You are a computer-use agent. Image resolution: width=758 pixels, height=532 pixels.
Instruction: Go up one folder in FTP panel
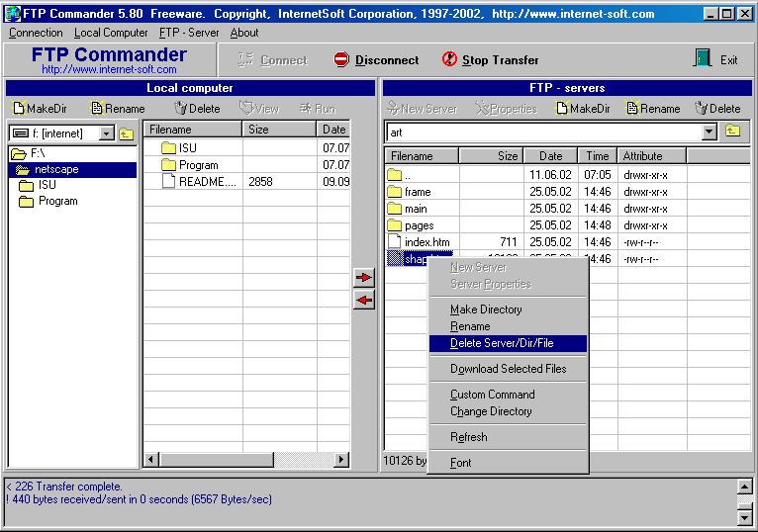[x=733, y=131]
